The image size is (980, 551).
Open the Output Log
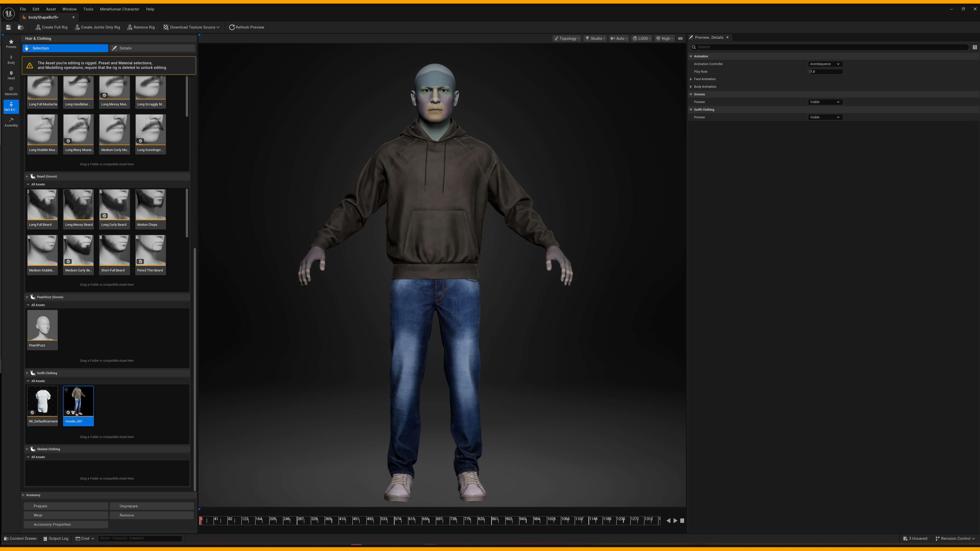(x=56, y=539)
